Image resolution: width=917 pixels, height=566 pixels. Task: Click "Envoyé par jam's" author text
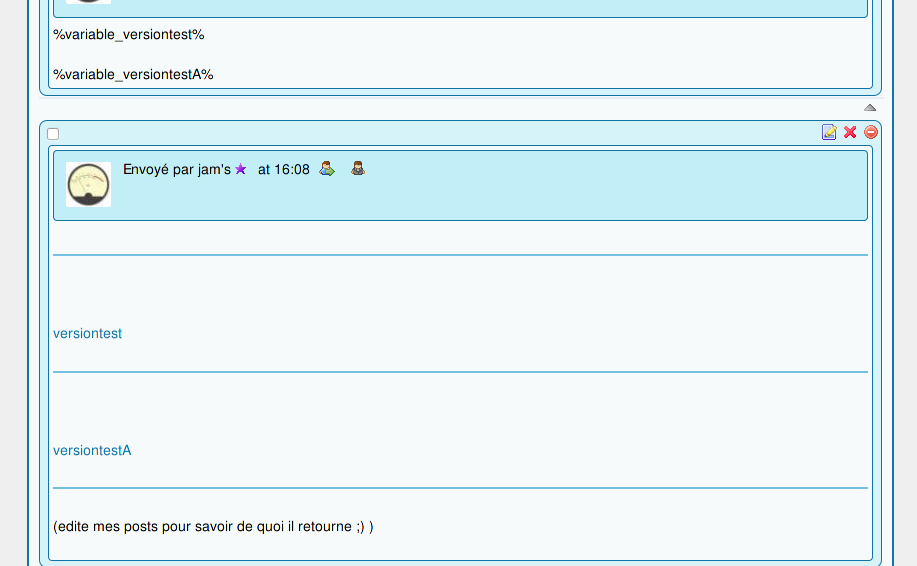[177, 170]
